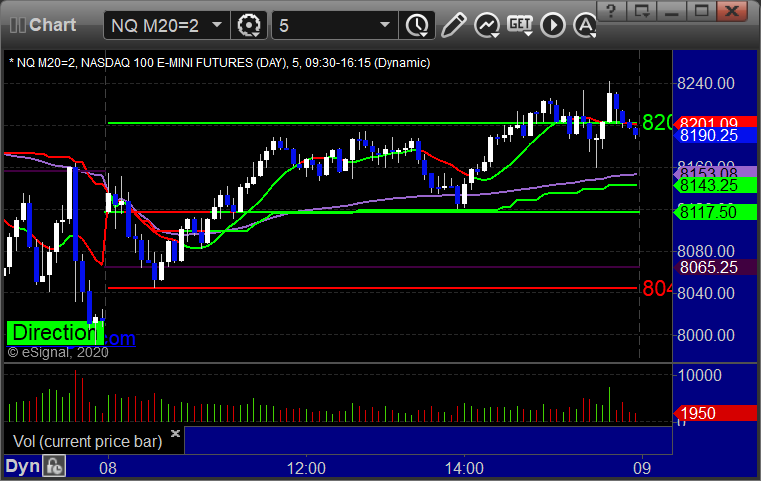Open the alerts A icon

pyautogui.click(x=585, y=25)
